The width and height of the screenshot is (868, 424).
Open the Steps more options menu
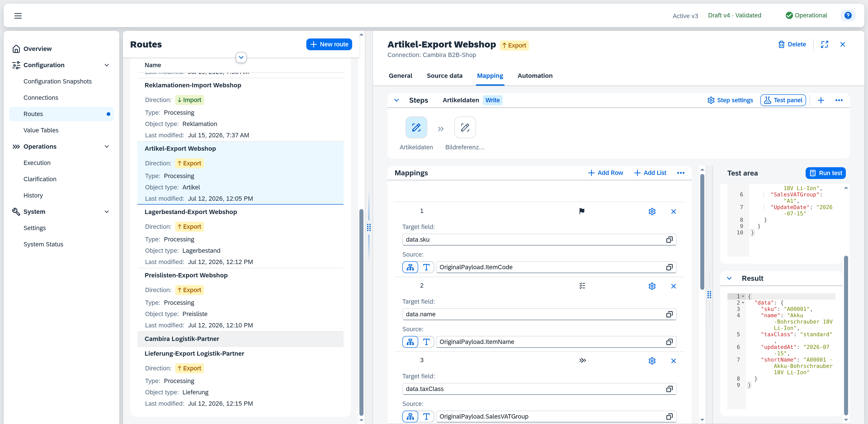[839, 100]
